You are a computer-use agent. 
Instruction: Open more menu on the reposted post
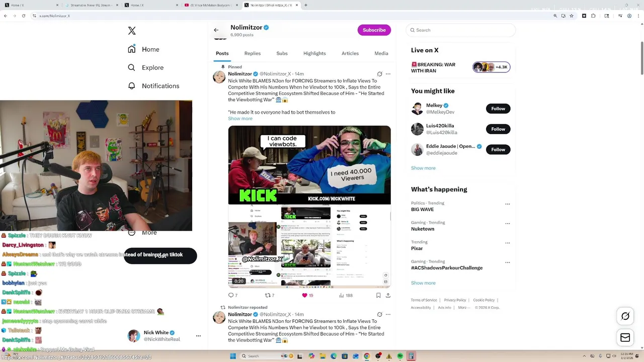[x=388, y=314]
